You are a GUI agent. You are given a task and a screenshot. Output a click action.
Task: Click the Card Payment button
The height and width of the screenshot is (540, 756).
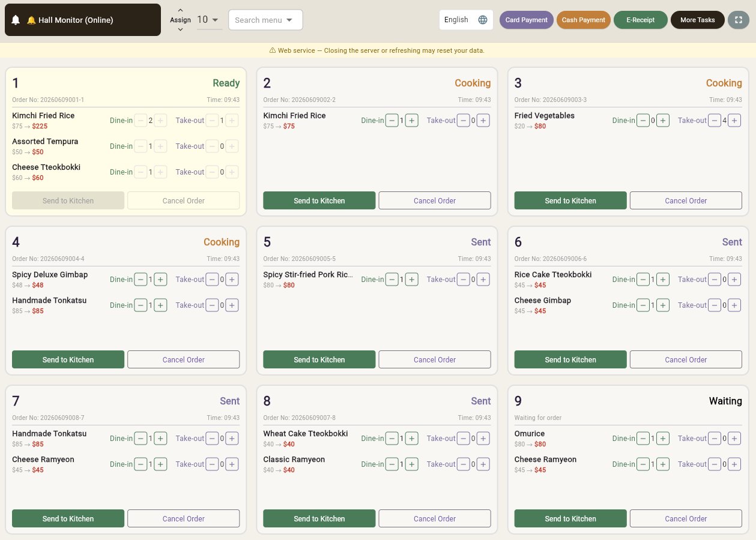pyautogui.click(x=526, y=20)
